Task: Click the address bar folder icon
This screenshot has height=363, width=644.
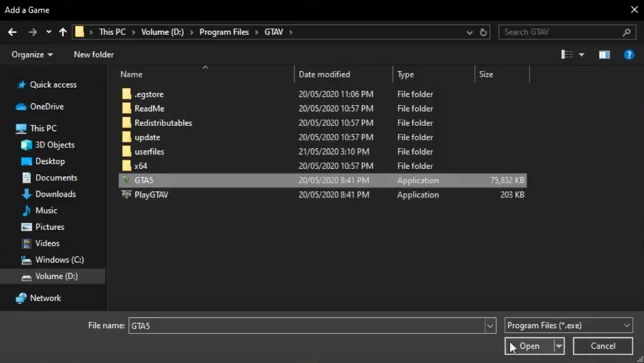Action: tap(79, 32)
